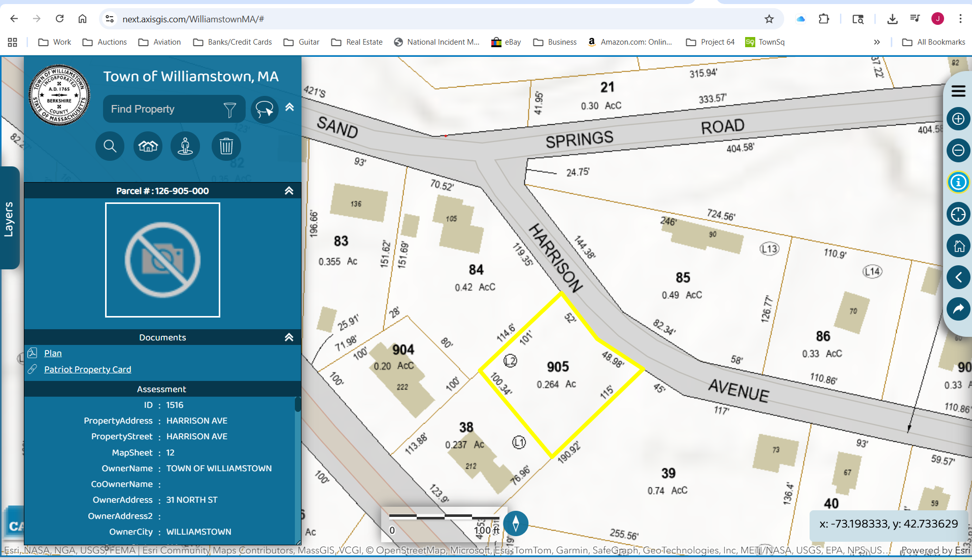Collapse the Parcel # section
972x560 pixels.
coord(289,191)
